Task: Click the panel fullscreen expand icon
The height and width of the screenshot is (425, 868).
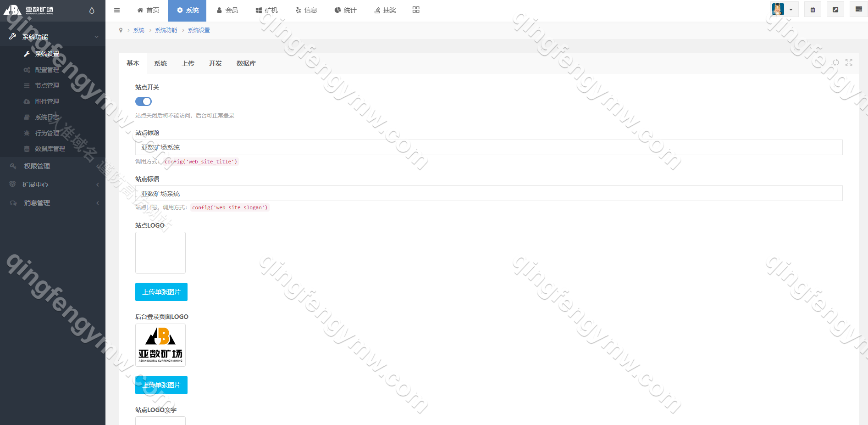Action: click(849, 62)
